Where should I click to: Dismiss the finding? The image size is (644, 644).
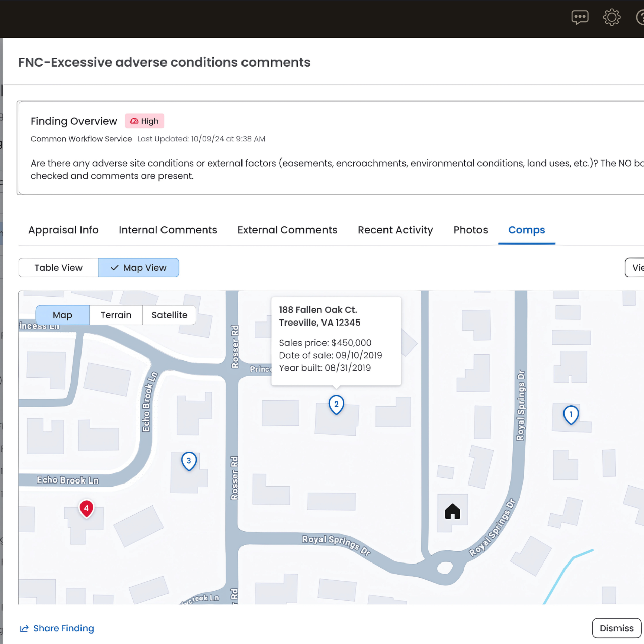(x=616, y=628)
